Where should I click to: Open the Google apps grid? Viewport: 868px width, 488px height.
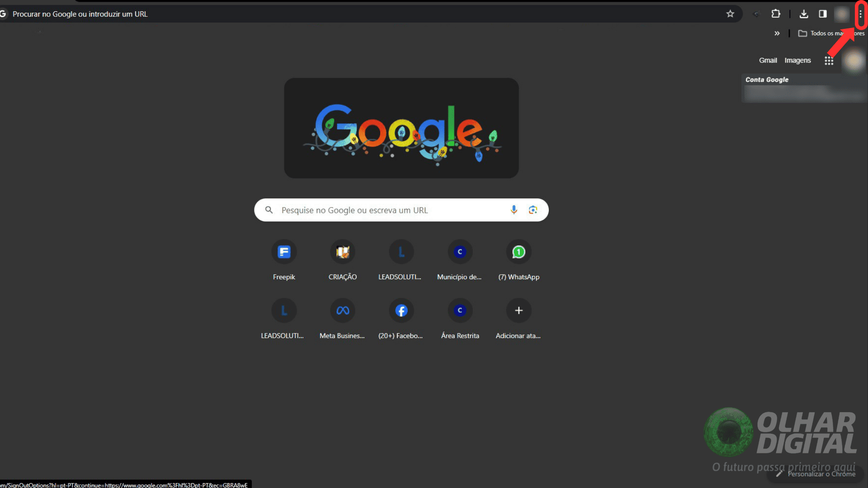(829, 61)
